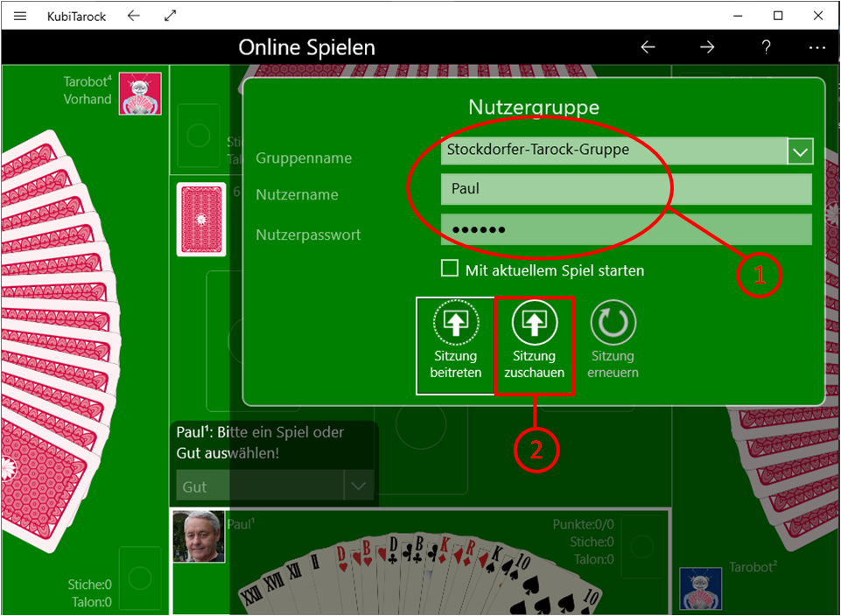
Task: Click the Nutzername field containing Paul
Action: click(626, 189)
